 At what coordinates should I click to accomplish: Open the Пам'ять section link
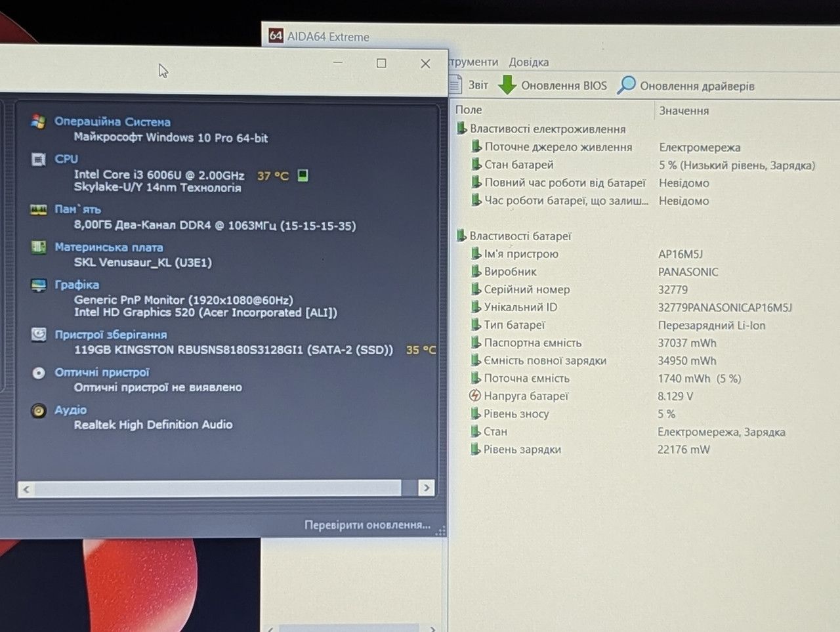tap(77, 209)
